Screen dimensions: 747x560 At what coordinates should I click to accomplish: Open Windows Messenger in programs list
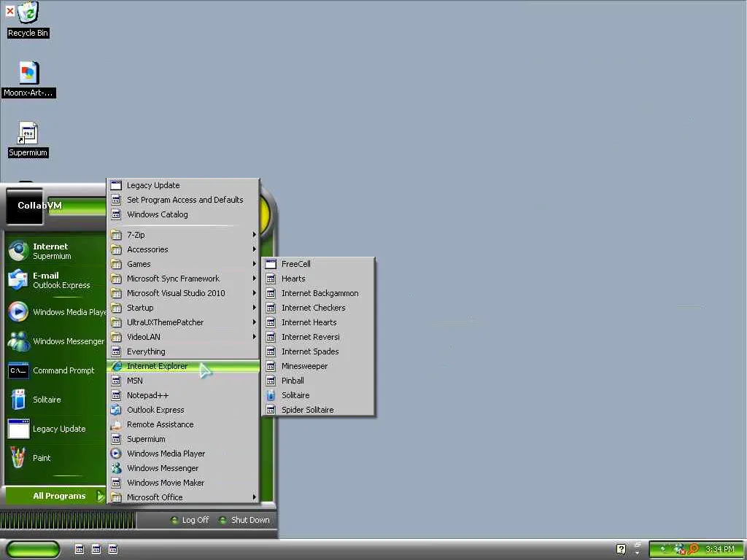pyautogui.click(x=183, y=468)
